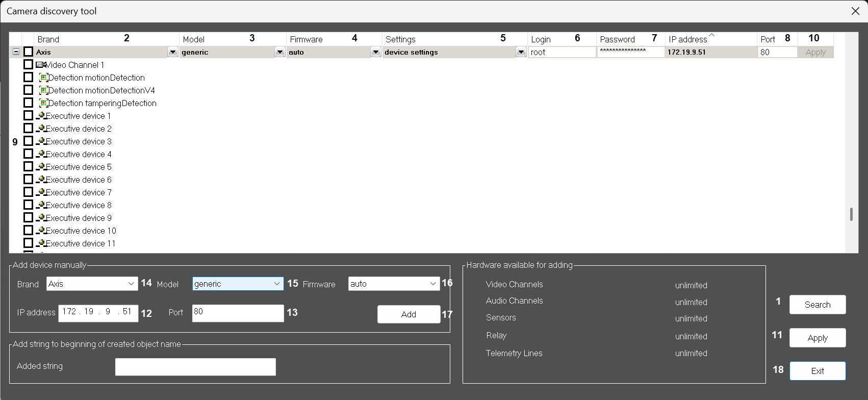Tick the Executive device 2 checkbox
The image size is (868, 400).
tap(29, 129)
